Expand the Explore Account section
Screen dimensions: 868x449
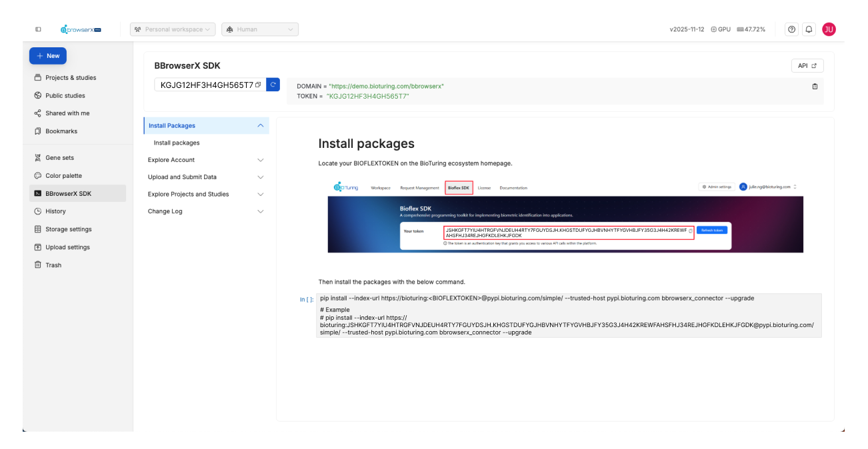coord(207,160)
